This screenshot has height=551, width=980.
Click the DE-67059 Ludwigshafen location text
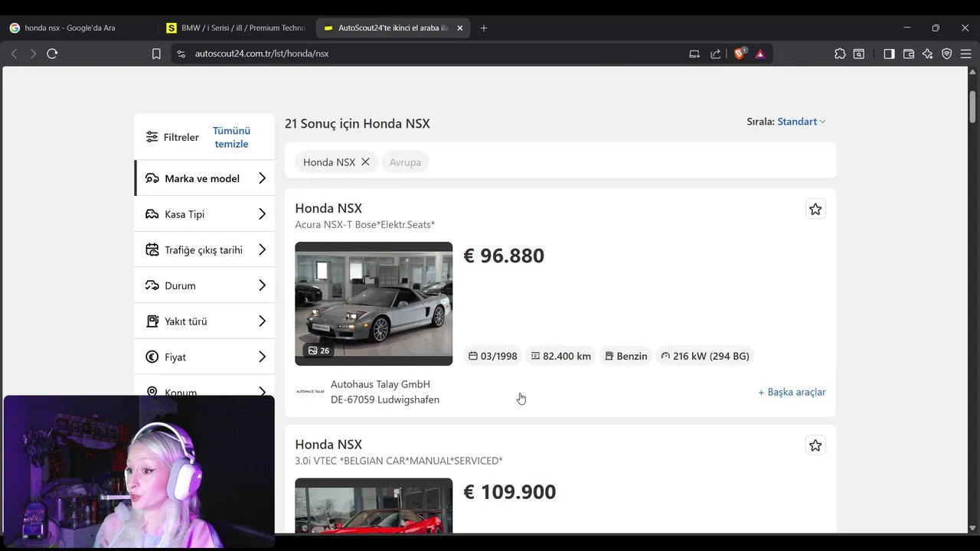pos(385,399)
